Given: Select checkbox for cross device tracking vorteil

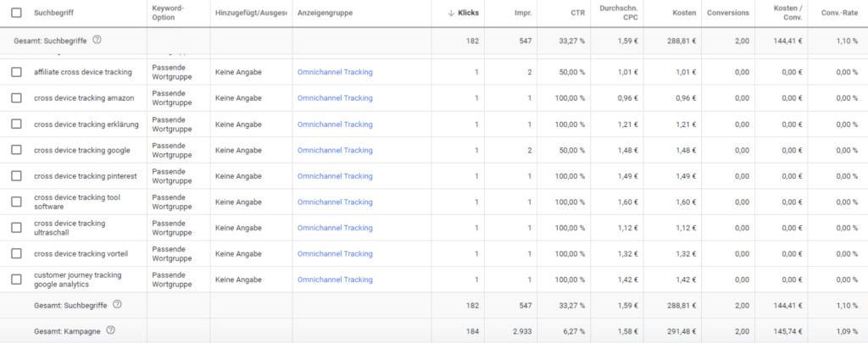Looking at the screenshot, I should coord(16,253).
